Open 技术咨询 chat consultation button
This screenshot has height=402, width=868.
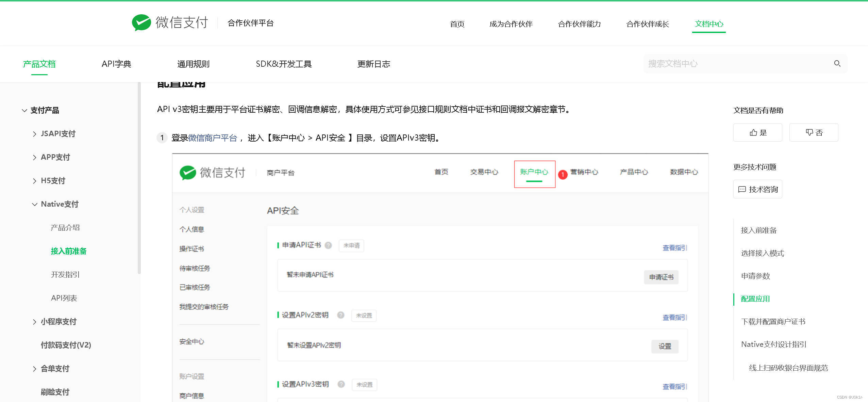[757, 189]
